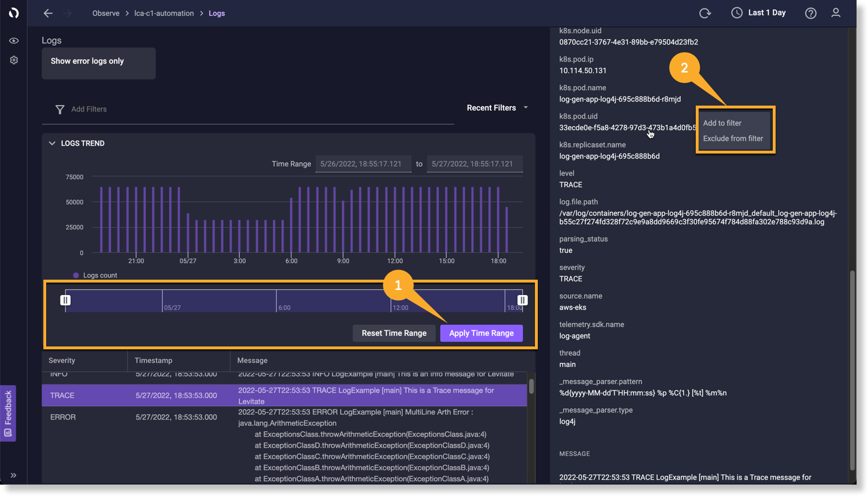Click the _message_parser.pattern value
The width and height of the screenshot is (868, 496).
pyautogui.click(x=643, y=393)
